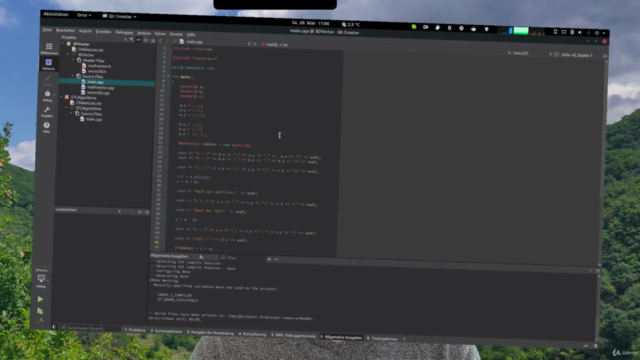
Task: Select mathvector.cpp in the project tree
Action: coord(100,87)
